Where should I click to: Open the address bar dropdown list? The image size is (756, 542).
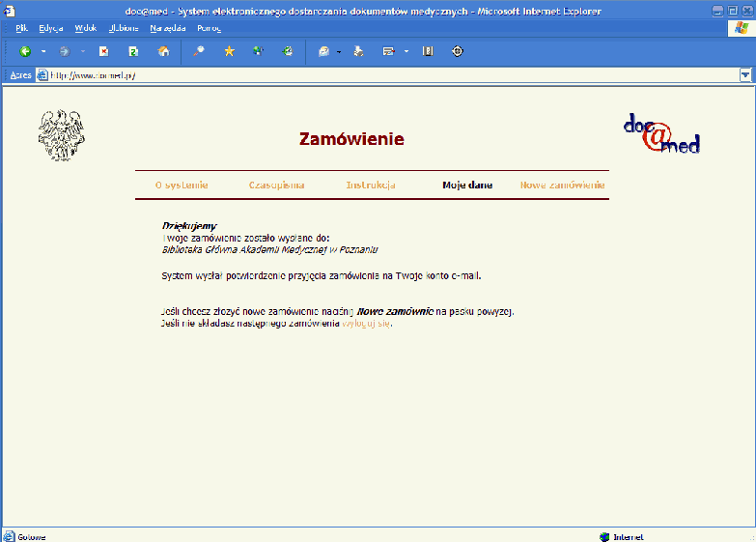pos(745,74)
